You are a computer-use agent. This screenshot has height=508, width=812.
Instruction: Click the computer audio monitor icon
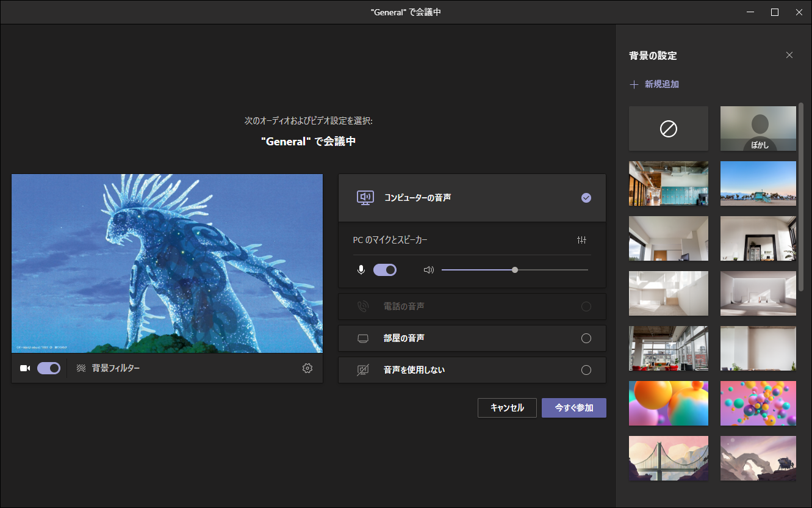click(365, 198)
